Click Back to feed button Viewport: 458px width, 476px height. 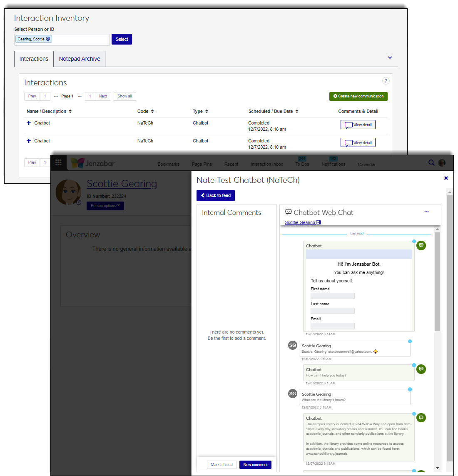pyautogui.click(x=216, y=195)
